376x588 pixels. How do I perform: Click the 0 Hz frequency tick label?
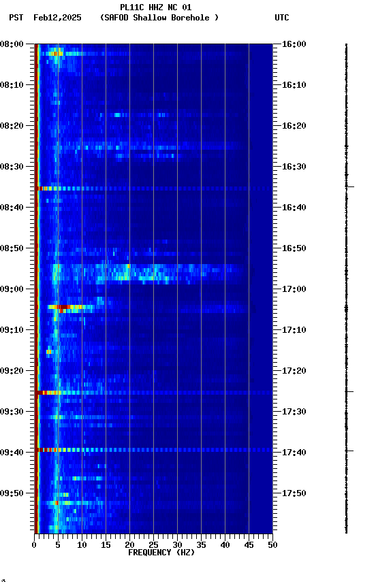point(34,545)
